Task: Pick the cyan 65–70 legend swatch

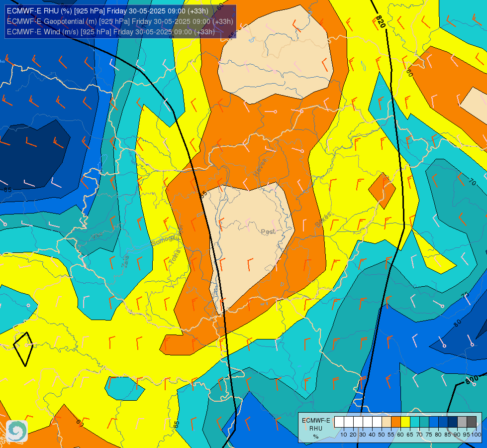Action: click(x=415, y=422)
